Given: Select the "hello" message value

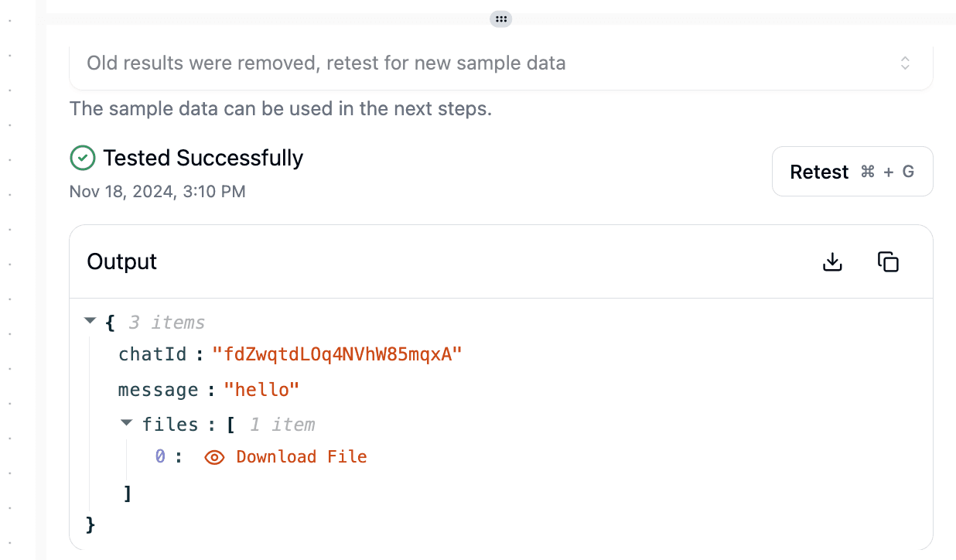Looking at the screenshot, I should tap(261, 390).
